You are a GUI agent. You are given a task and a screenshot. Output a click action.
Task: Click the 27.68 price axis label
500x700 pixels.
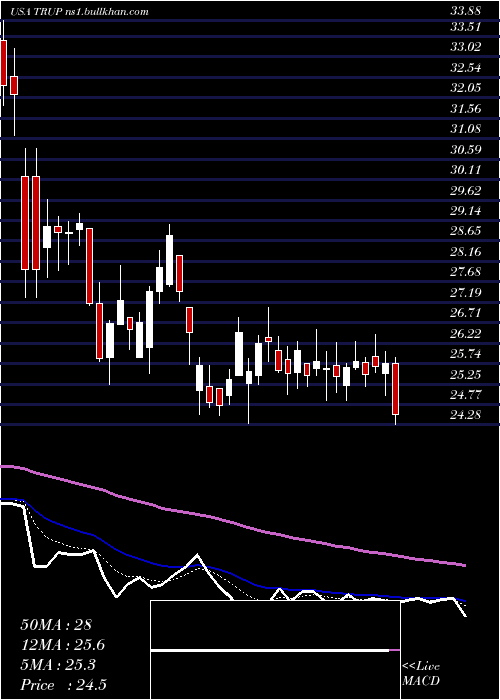click(465, 272)
